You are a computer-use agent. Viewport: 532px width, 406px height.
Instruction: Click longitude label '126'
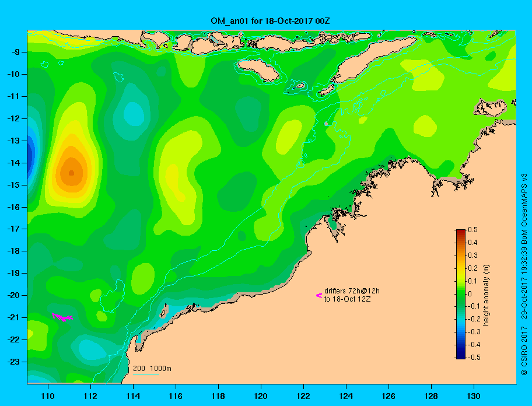click(388, 396)
